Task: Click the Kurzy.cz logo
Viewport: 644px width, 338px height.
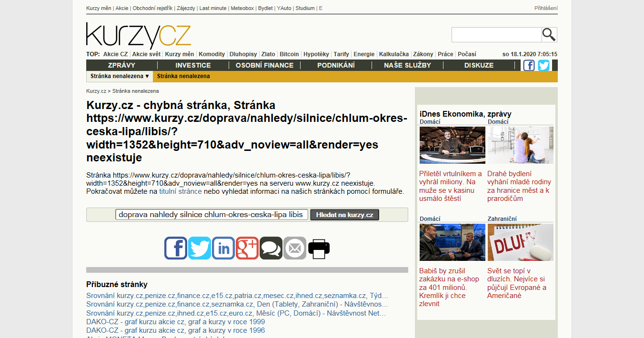Action: (139, 36)
